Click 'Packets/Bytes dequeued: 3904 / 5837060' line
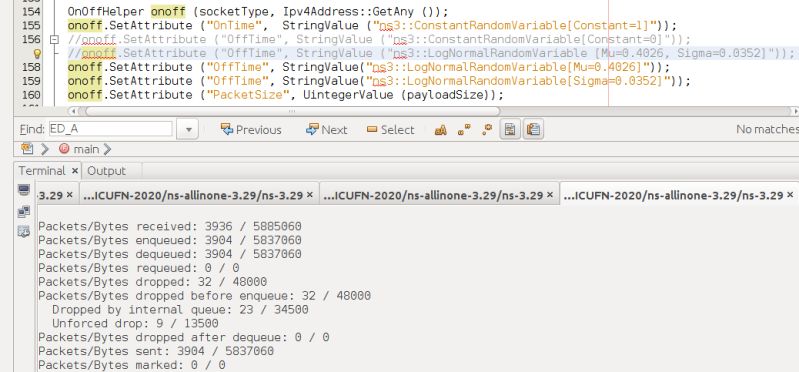 170,254
